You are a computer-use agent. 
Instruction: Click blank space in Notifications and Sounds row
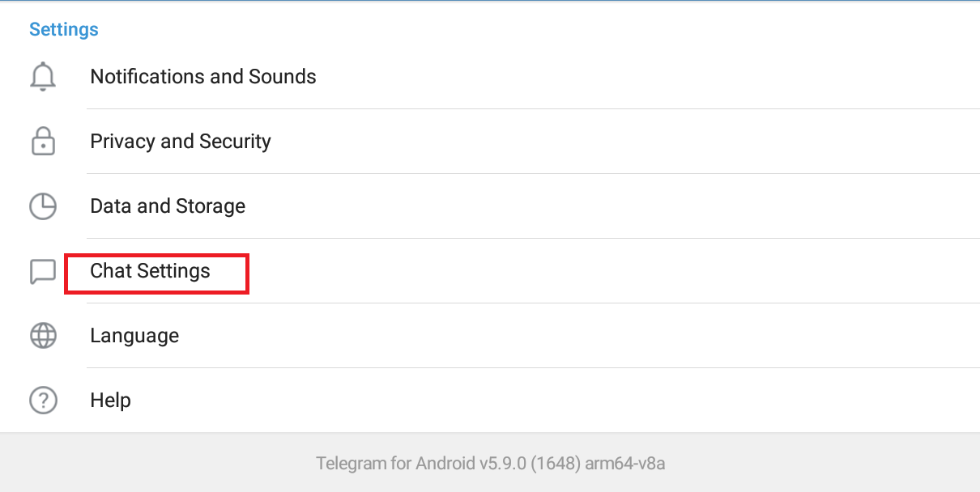click(648, 77)
